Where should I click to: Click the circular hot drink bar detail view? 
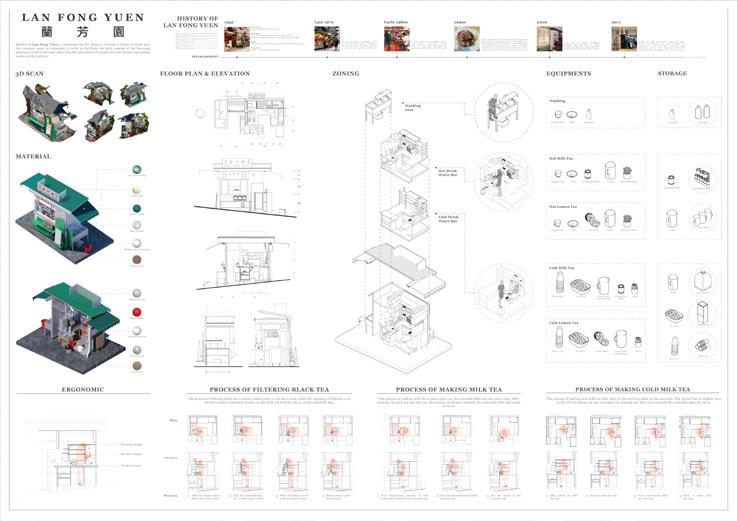(503, 181)
